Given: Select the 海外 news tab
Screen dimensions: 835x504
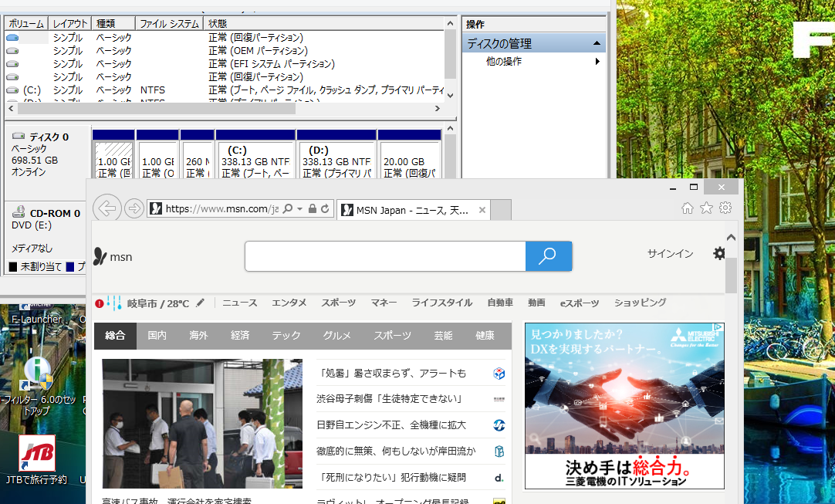Looking at the screenshot, I should 198,336.
